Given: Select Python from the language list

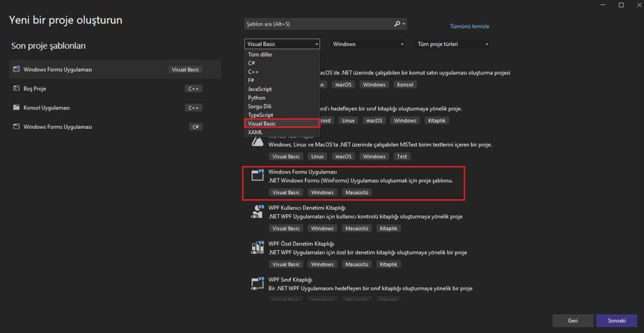Looking at the screenshot, I should pos(257,98).
